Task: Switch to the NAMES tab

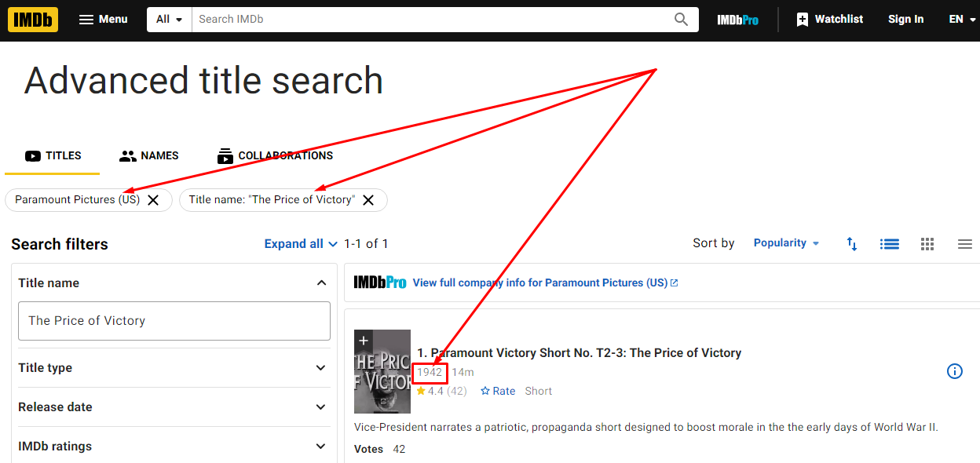Action: (149, 155)
